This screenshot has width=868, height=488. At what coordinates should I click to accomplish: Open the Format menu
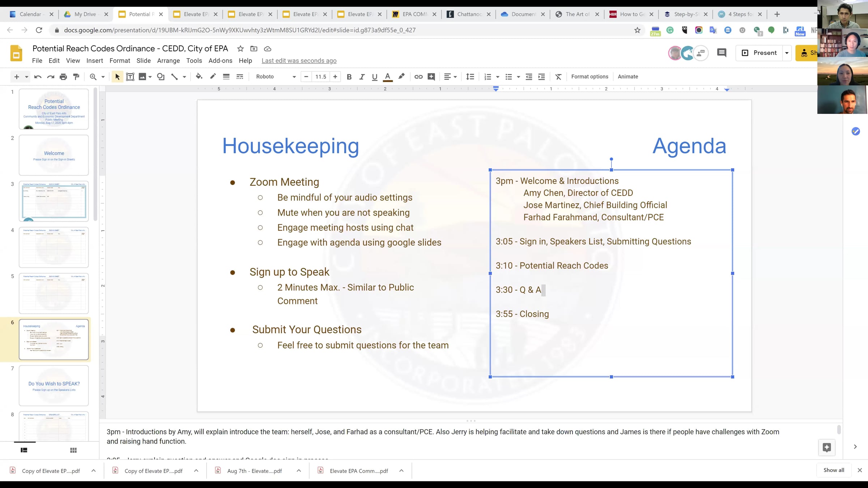120,61
